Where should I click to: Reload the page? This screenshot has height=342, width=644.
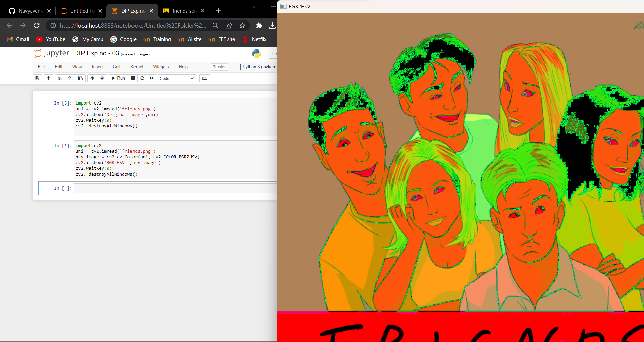click(x=37, y=25)
